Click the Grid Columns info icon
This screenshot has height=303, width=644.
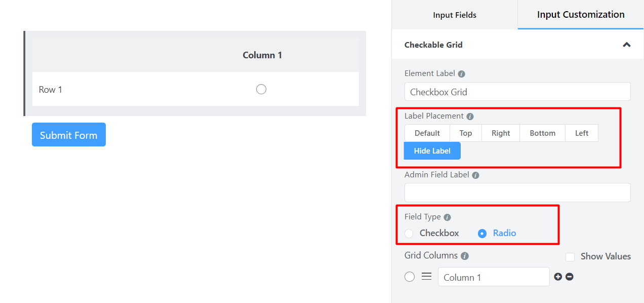[x=464, y=255]
